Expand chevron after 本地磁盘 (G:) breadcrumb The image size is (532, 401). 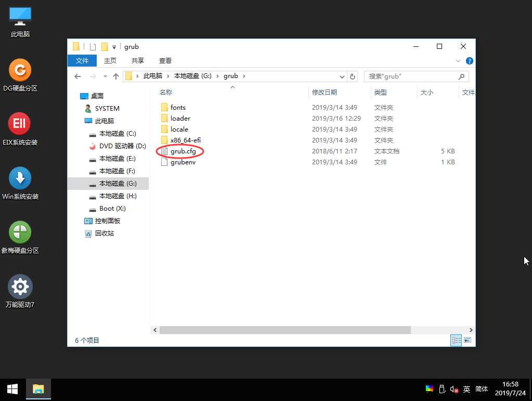(x=217, y=76)
